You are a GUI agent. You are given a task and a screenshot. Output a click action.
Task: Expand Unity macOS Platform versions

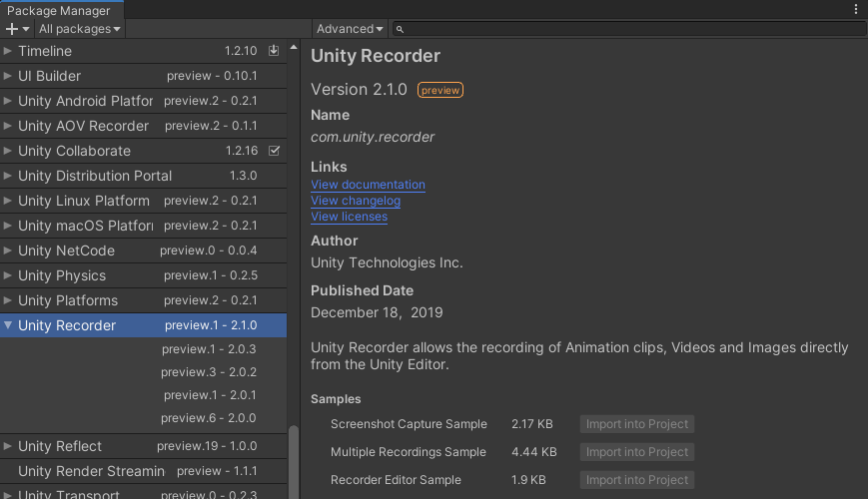8,226
